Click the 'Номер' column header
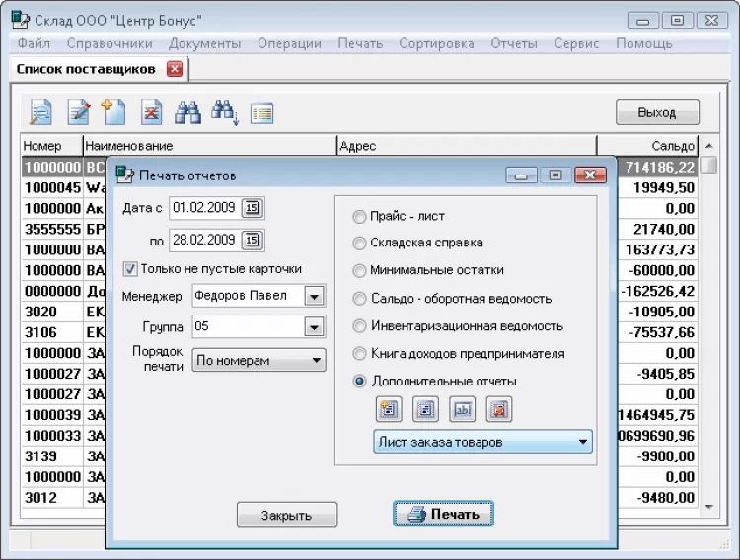This screenshot has height=560, width=740. click(x=51, y=146)
